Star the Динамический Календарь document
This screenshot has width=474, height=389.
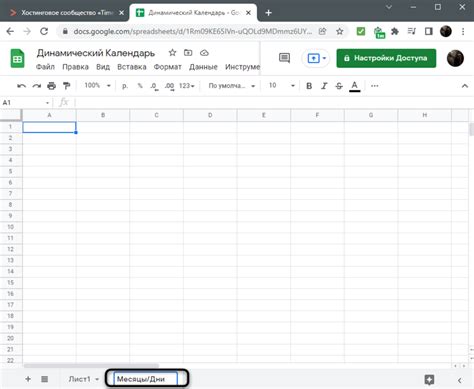172,53
